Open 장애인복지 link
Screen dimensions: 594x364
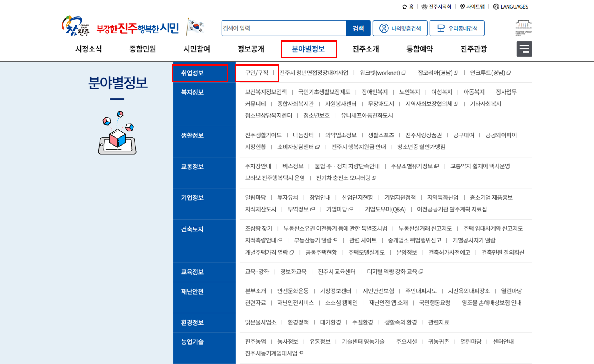click(375, 92)
